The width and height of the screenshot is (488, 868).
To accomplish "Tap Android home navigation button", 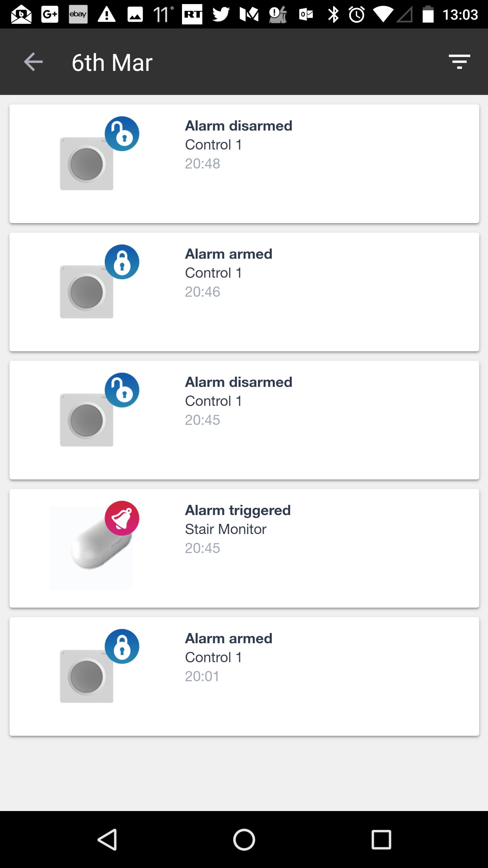I will tap(244, 840).
